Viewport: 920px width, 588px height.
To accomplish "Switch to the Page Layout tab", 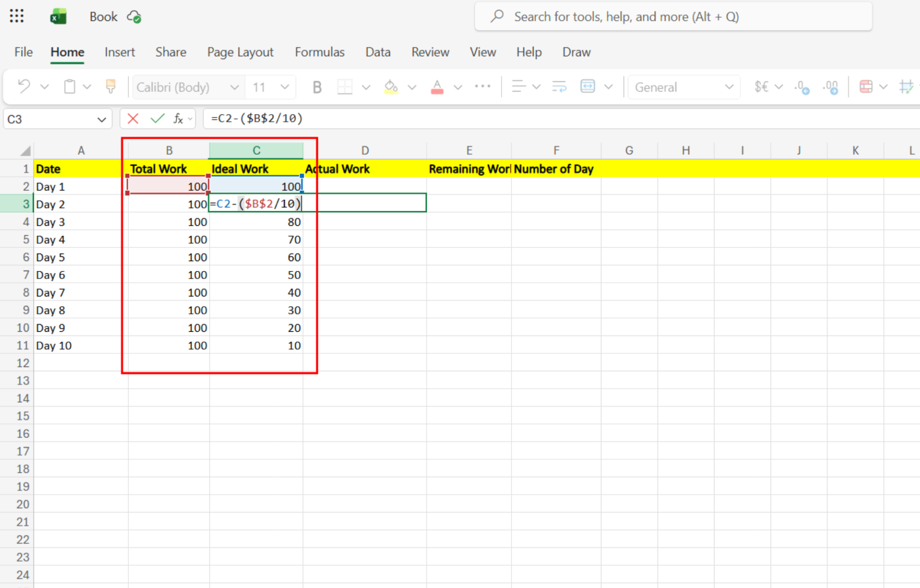I will (240, 52).
